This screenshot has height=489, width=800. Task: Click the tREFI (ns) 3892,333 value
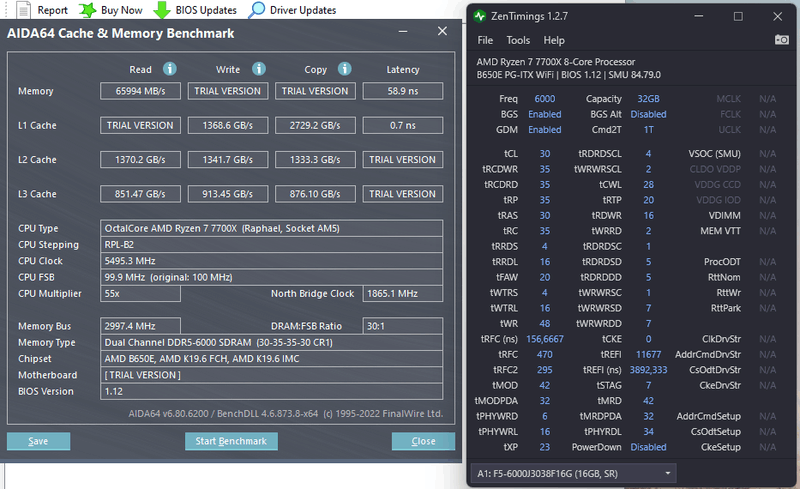click(x=648, y=370)
